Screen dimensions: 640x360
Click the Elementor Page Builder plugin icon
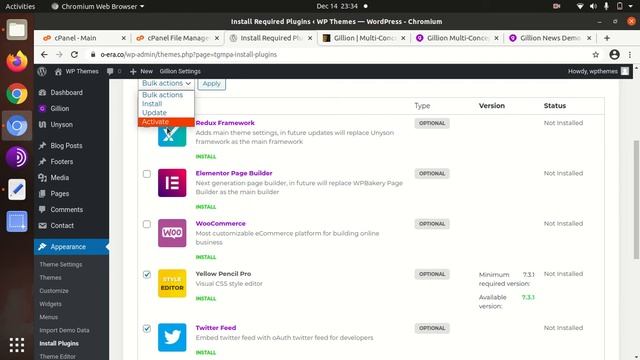click(172, 183)
